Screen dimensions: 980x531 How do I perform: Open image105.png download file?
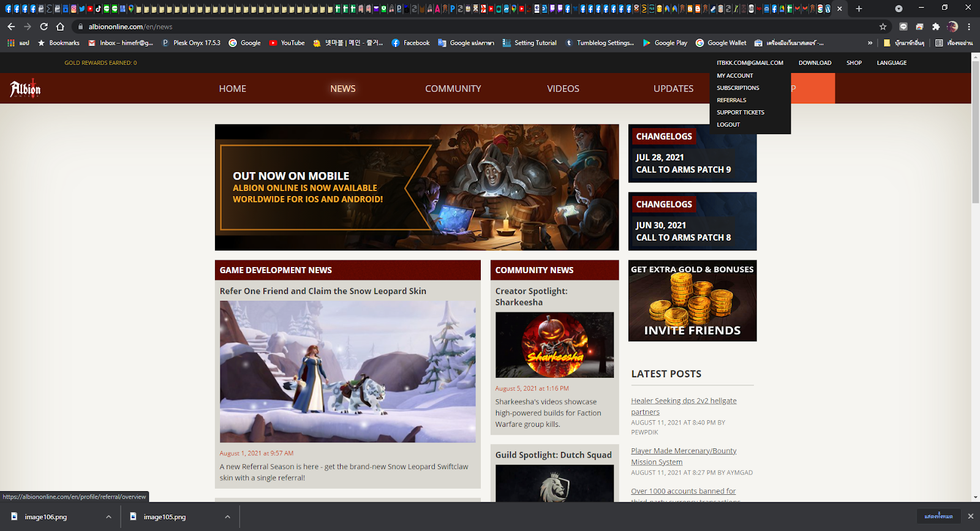(x=165, y=517)
